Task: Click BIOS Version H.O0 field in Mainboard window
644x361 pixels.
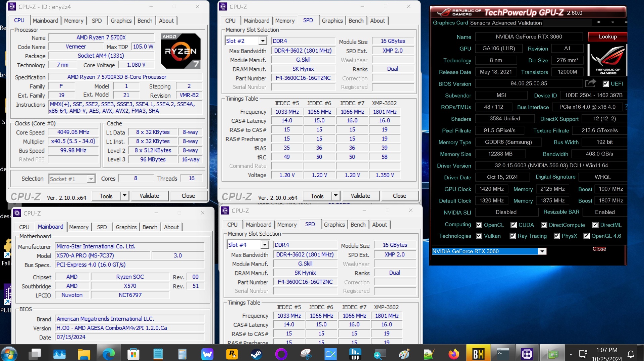Action: (x=129, y=328)
